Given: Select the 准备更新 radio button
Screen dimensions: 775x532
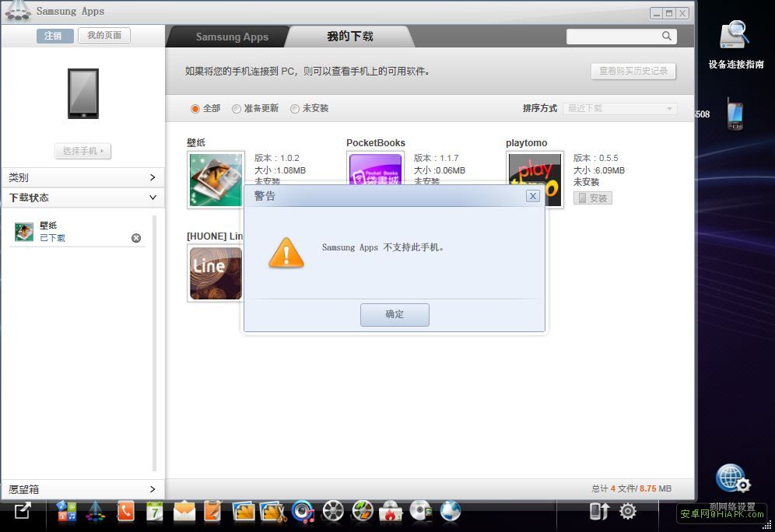Looking at the screenshot, I should pyautogui.click(x=237, y=109).
